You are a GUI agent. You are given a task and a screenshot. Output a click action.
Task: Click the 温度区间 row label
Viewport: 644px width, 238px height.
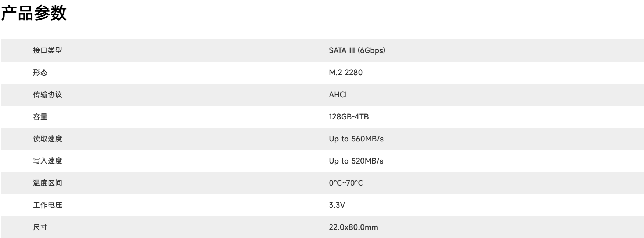(47, 183)
